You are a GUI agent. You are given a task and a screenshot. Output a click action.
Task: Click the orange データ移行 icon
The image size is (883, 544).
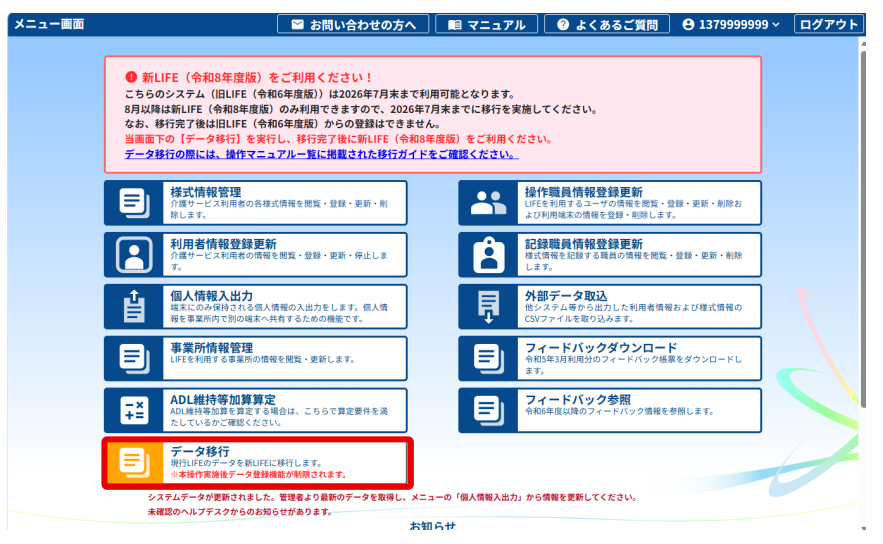pos(134,462)
